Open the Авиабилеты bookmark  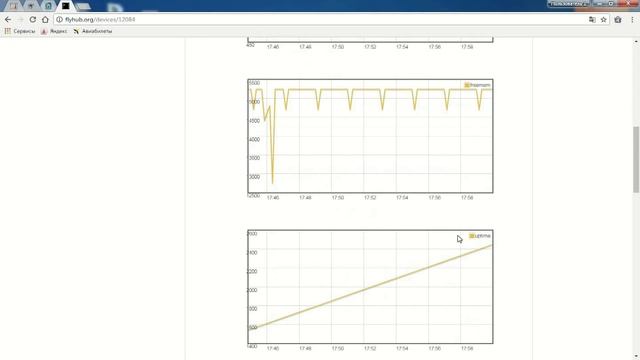93,31
